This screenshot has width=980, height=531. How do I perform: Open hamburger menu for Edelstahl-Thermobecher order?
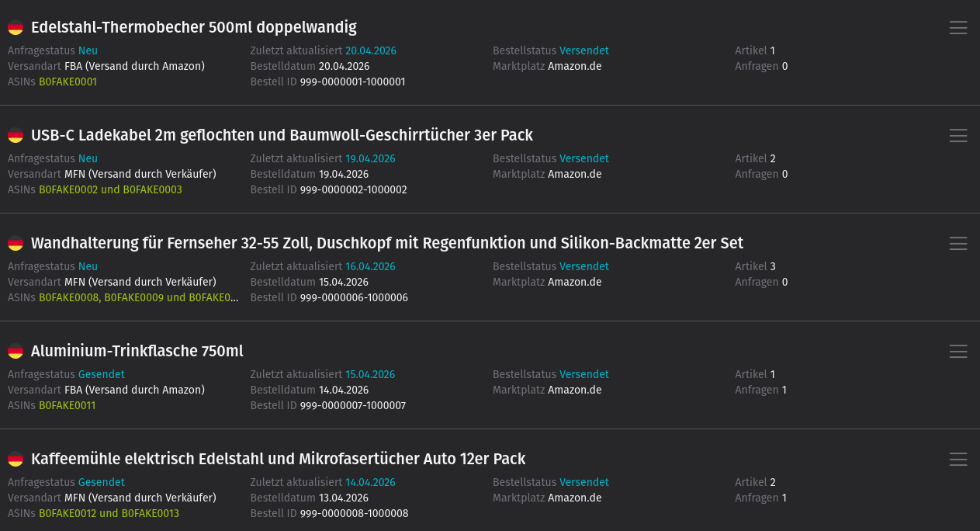958,28
